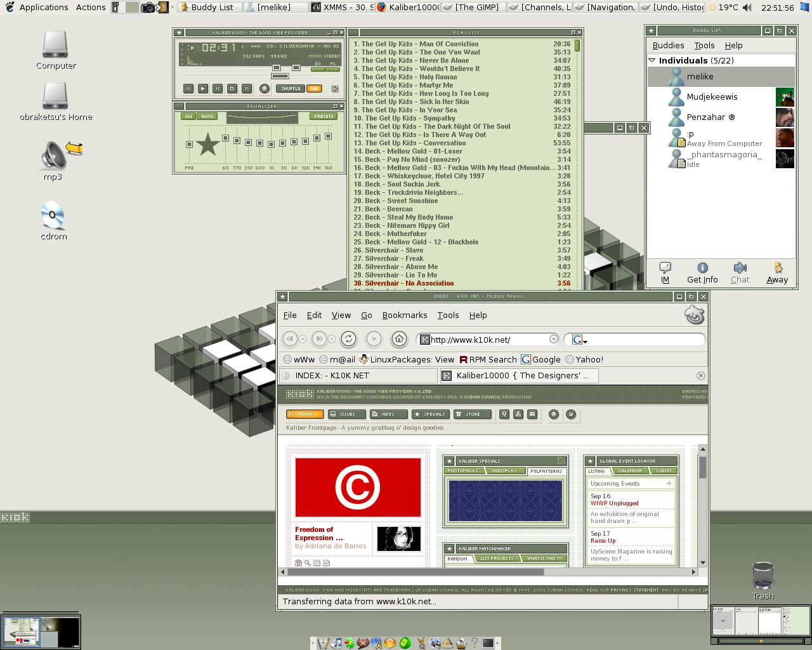Open the Trash desktop icon
The height and width of the screenshot is (650, 812).
tap(763, 580)
